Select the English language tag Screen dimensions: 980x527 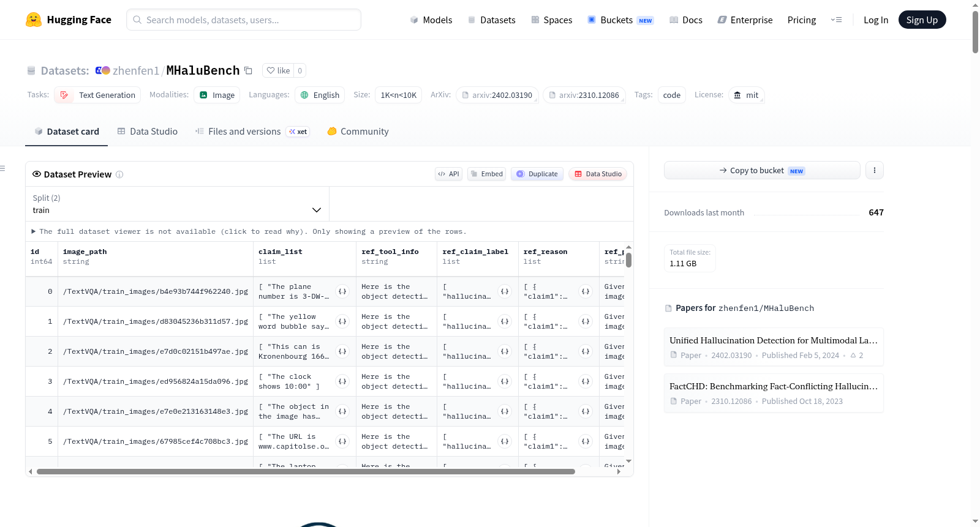coord(320,95)
